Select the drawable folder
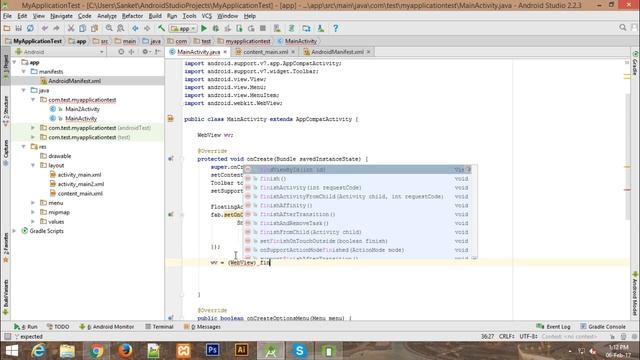 [60, 156]
